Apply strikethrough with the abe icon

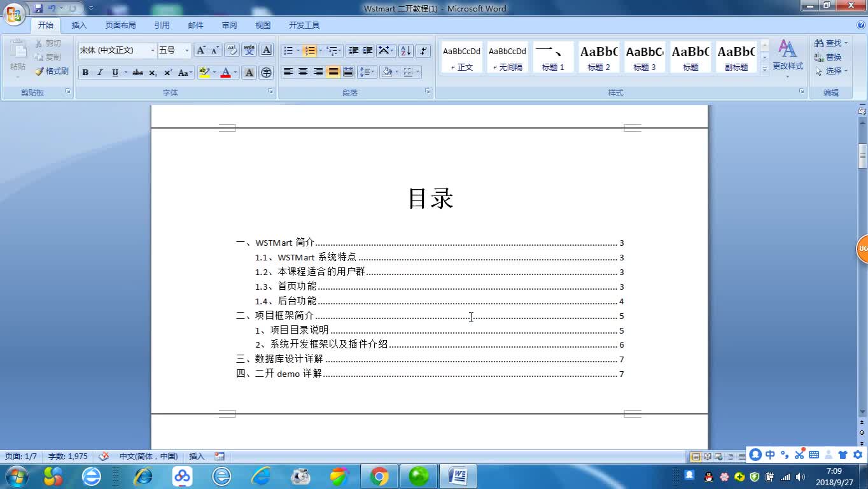click(137, 73)
